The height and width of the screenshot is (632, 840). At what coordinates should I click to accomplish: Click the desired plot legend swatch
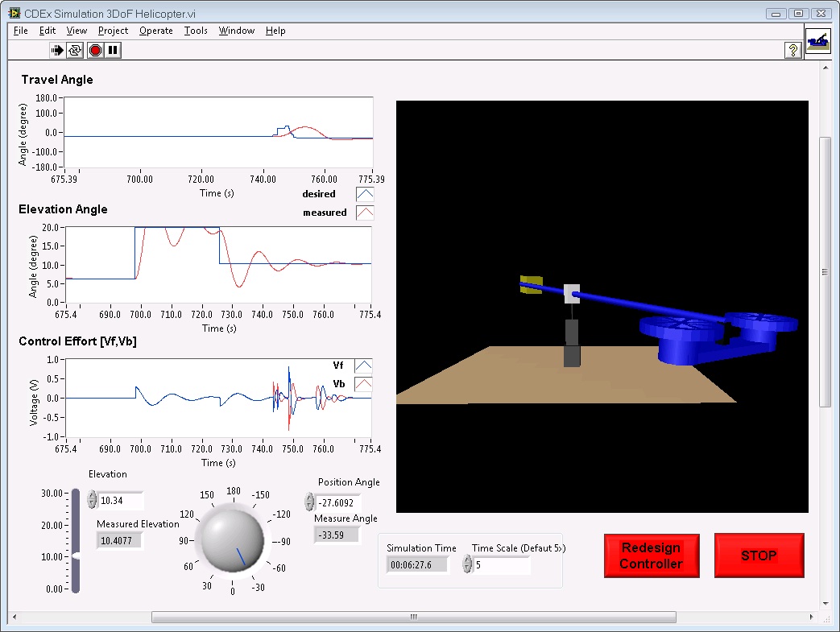[x=364, y=194]
